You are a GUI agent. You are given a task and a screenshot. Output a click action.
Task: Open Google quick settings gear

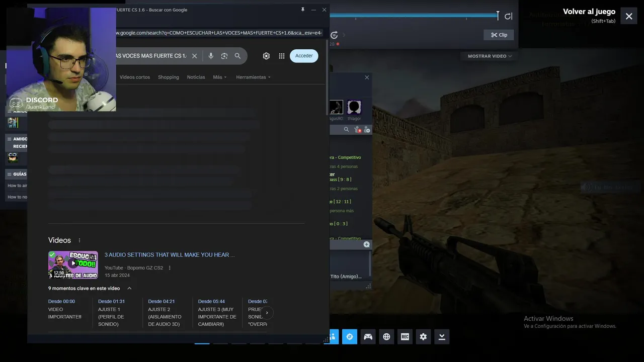tap(266, 56)
